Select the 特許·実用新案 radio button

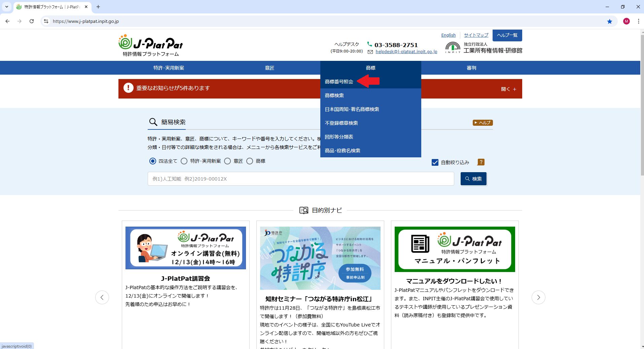pos(184,161)
